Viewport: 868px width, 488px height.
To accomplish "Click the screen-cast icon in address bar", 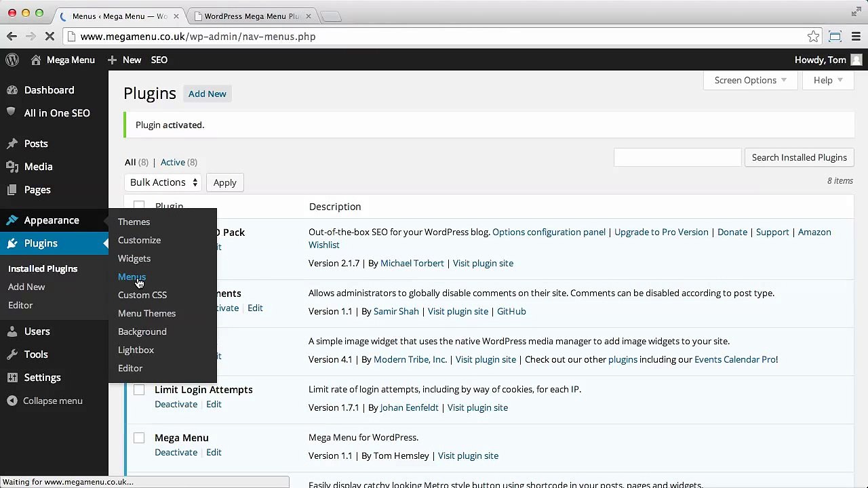I will click(835, 37).
